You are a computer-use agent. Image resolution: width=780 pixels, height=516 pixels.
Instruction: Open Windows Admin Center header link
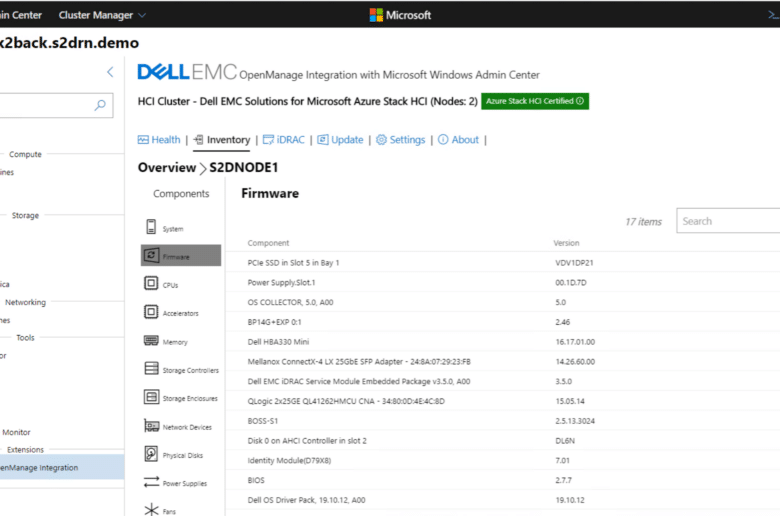(21, 15)
